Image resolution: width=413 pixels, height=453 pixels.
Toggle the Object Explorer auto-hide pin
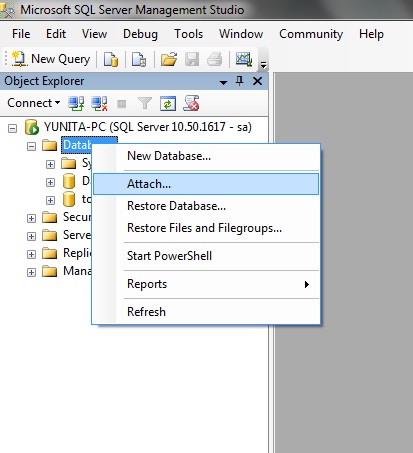239,81
